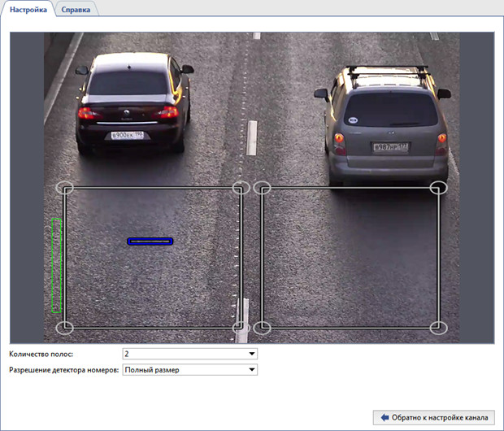Click inside the right lane detection zone

[350, 257]
